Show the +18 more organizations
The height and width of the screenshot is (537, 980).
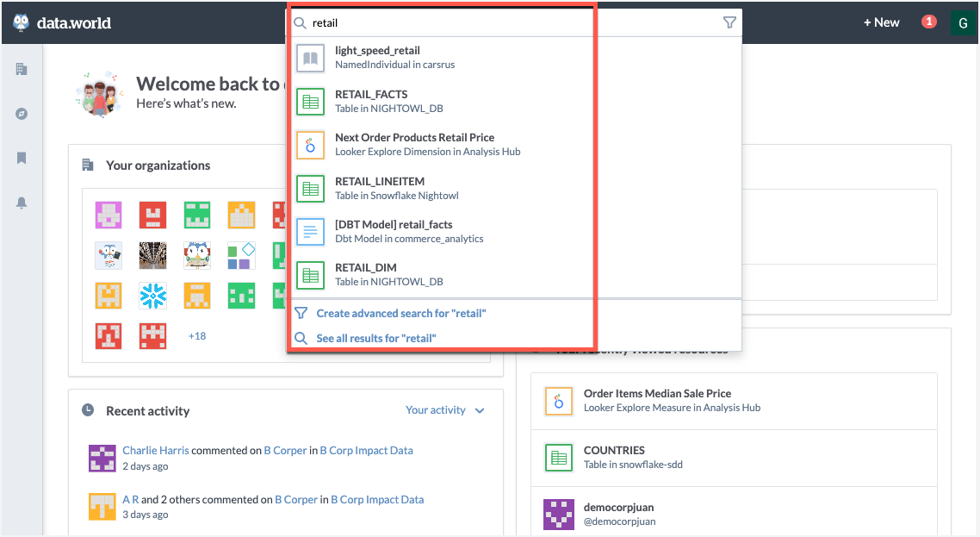197,336
